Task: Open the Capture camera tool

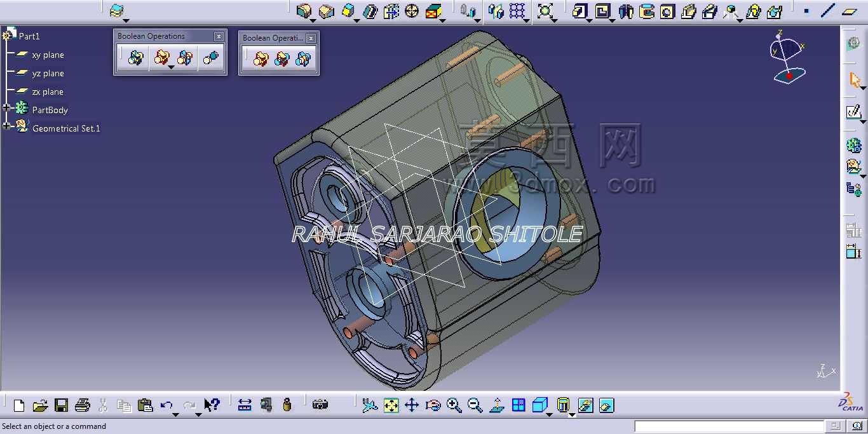Action: (320, 405)
